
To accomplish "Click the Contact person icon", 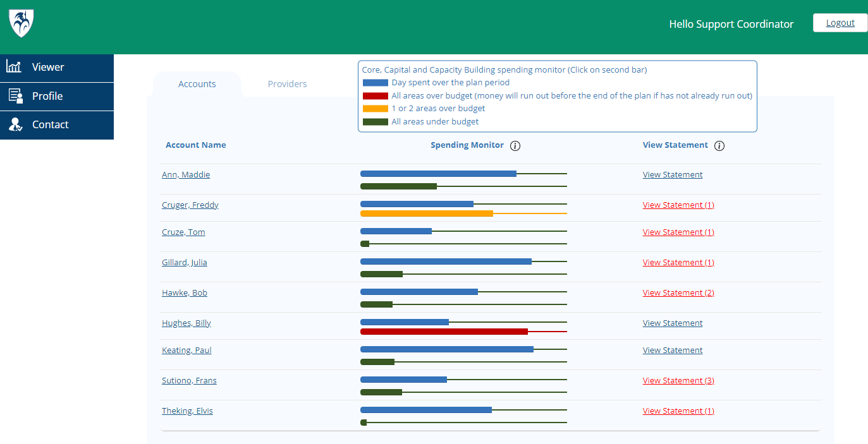I will point(15,124).
